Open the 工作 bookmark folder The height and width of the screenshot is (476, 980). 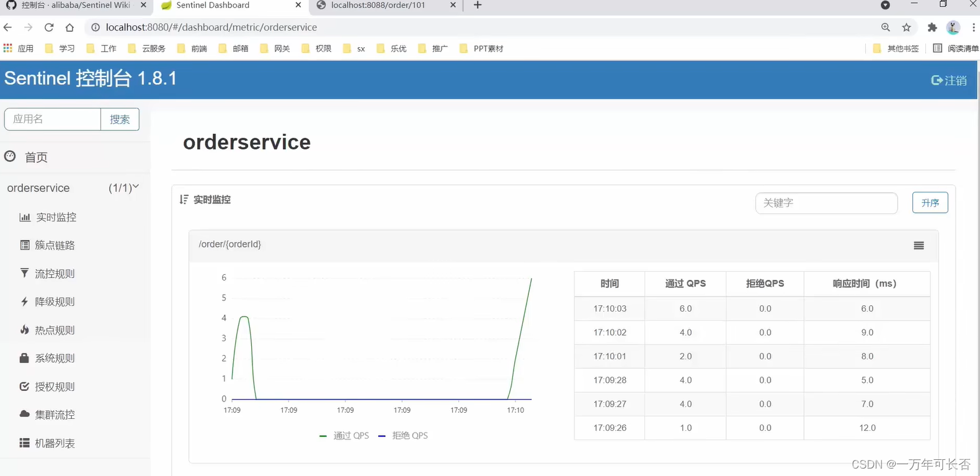coord(101,48)
